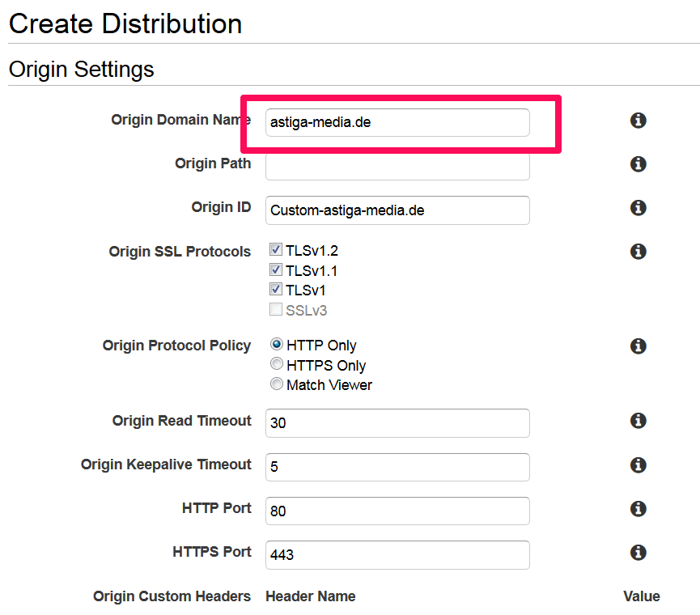The image size is (700, 615).
Task: Click the HTTPS Port info icon
Action: point(638,553)
